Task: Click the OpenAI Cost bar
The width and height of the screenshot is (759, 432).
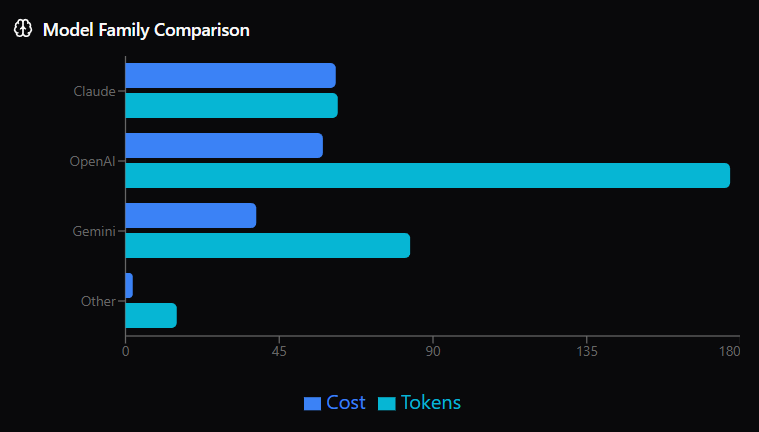Action: 224,145
